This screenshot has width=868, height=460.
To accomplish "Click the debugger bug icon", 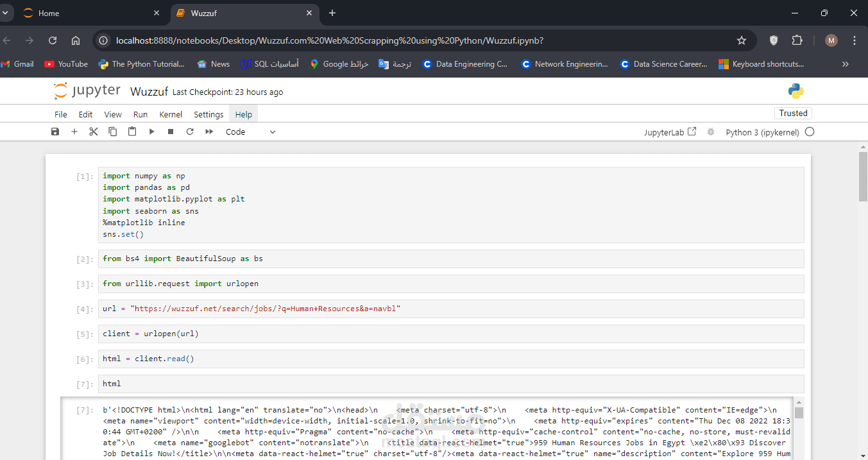I will pyautogui.click(x=710, y=132).
